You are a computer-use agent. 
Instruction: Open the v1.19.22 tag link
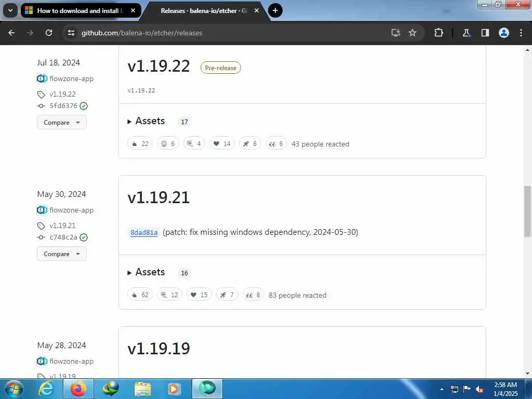point(62,94)
